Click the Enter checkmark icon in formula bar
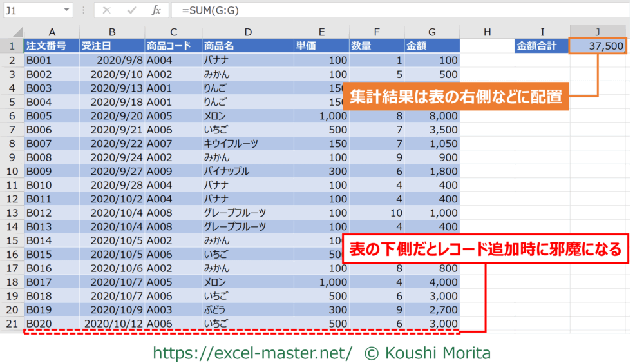The width and height of the screenshot is (644, 363). (131, 10)
